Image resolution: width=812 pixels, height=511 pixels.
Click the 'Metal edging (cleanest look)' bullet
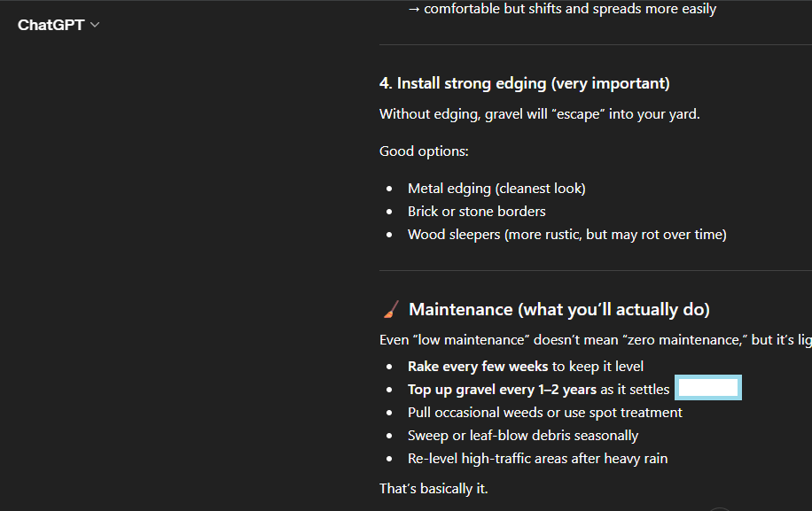(496, 188)
